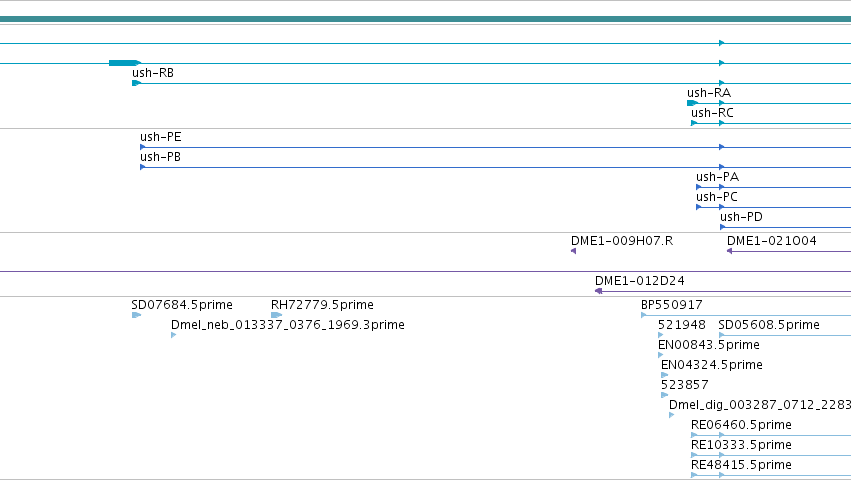Click the ush-PB protein start arrow
Screen dimensions: 851x480
[x=143, y=167]
